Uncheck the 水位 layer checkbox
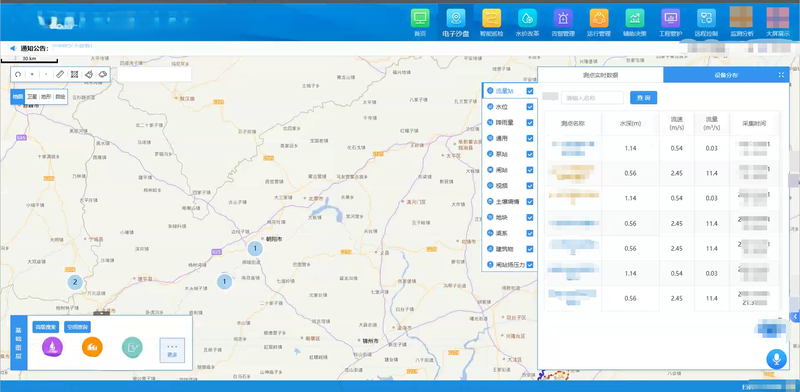800x392 pixels. 530,107
